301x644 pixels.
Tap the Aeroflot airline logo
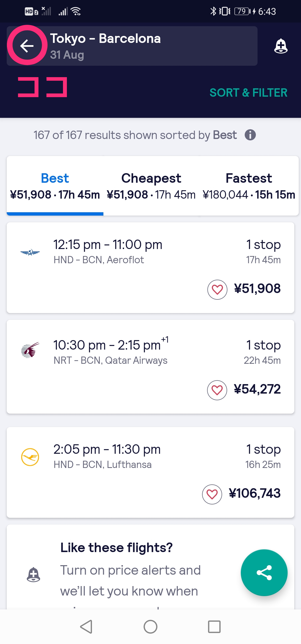30,252
